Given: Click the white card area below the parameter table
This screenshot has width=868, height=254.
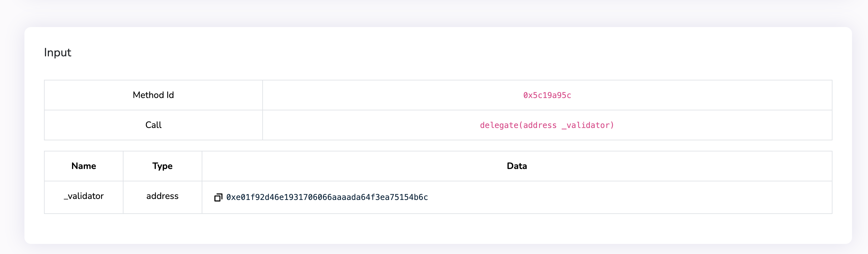Looking at the screenshot, I should coord(438,228).
